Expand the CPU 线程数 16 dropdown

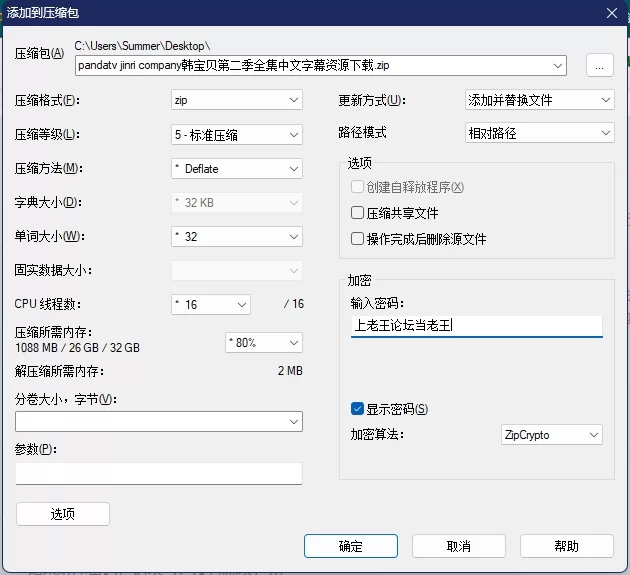tap(211, 305)
